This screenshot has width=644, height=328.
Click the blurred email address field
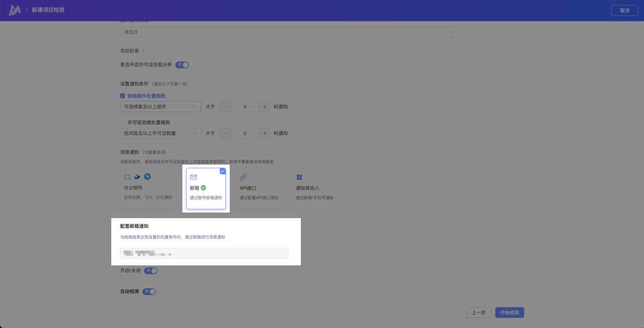click(x=204, y=253)
